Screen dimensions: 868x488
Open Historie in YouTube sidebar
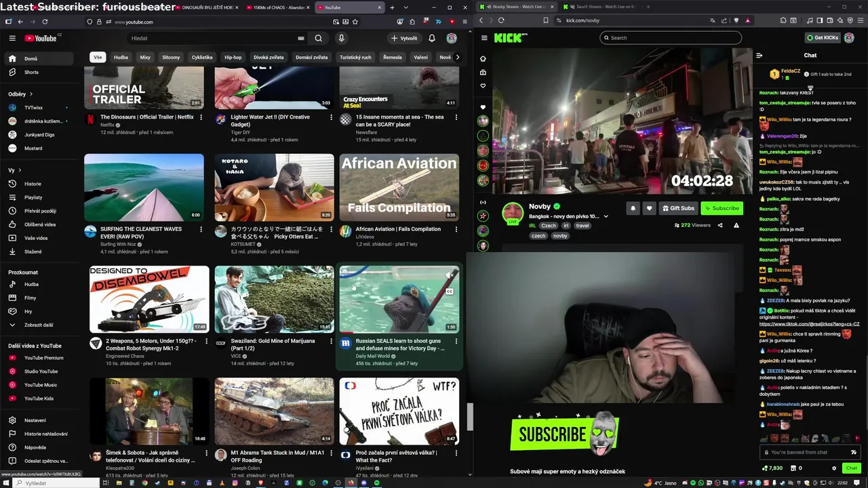tap(33, 184)
